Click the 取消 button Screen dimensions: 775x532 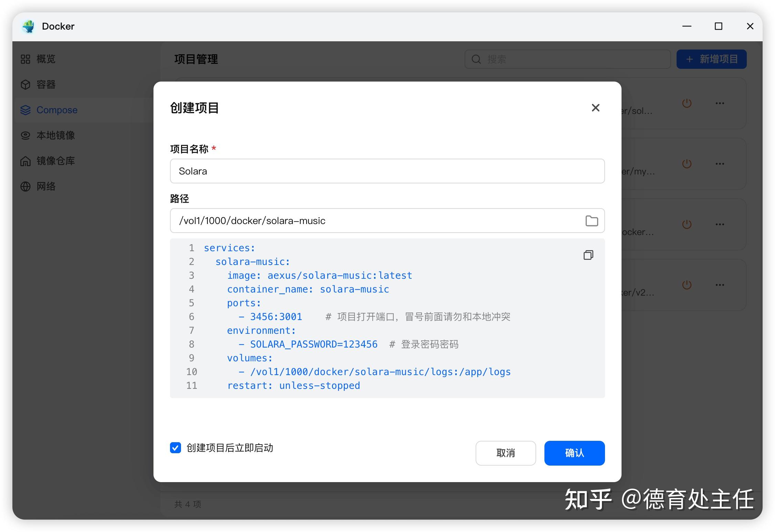(x=506, y=453)
